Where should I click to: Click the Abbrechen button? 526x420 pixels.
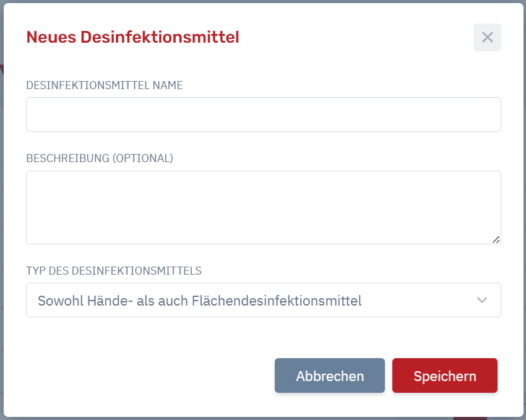click(330, 375)
